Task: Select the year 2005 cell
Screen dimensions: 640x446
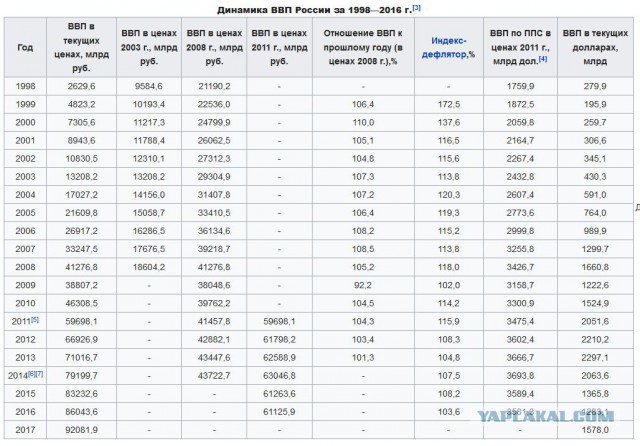Action: (x=25, y=213)
